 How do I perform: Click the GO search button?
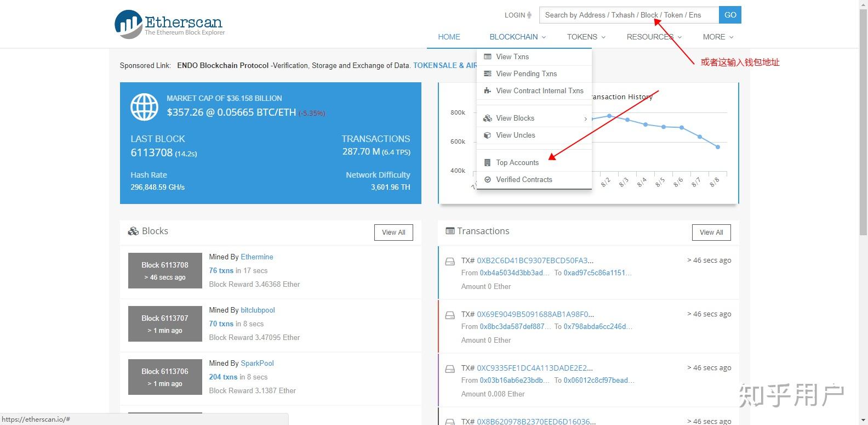(730, 15)
